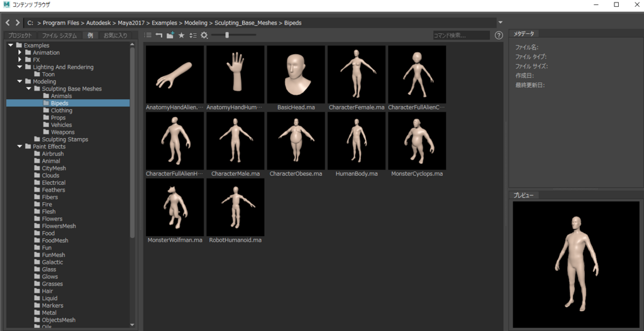Select the Props folder in the tree
The image size is (644, 331).
54,117
